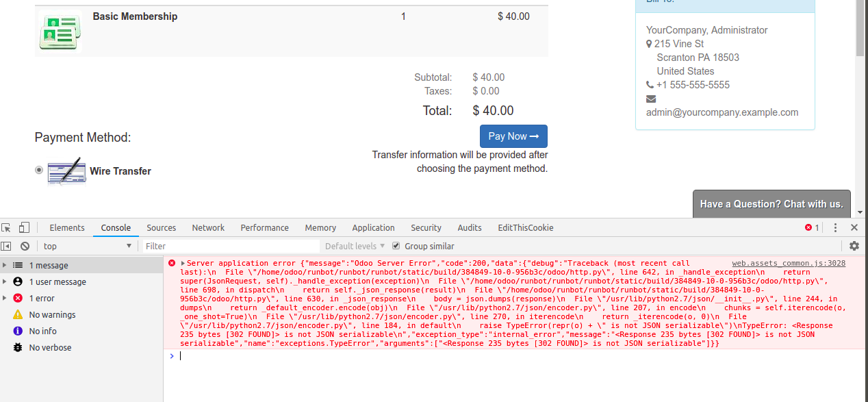Switch to the Sources tab
This screenshot has height=402, width=868.
pos(162,227)
